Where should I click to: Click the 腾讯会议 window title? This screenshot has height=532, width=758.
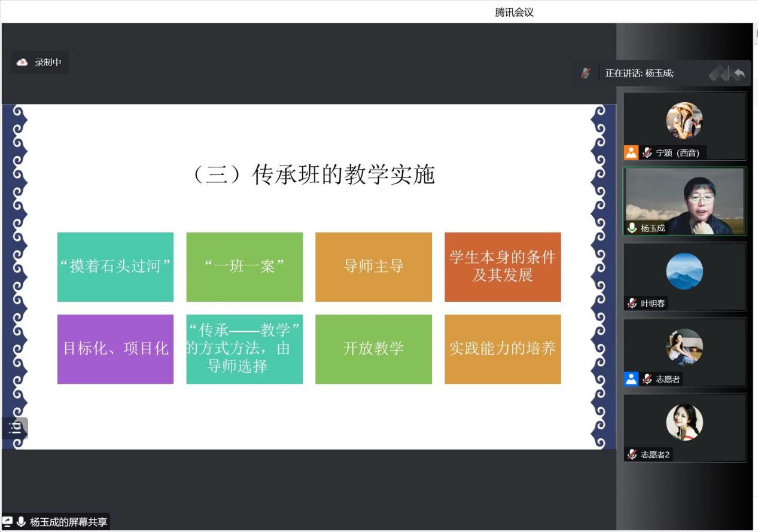(515, 12)
